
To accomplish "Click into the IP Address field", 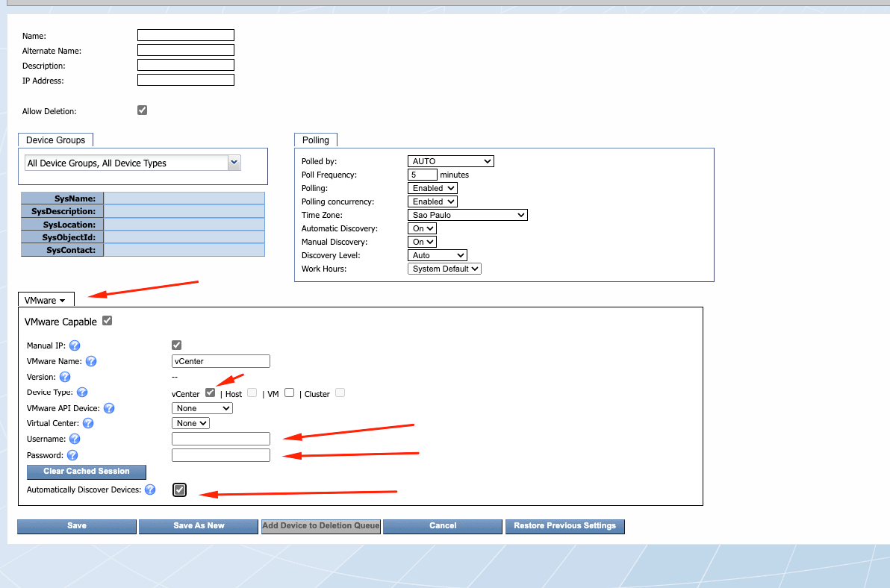I will tap(186, 80).
